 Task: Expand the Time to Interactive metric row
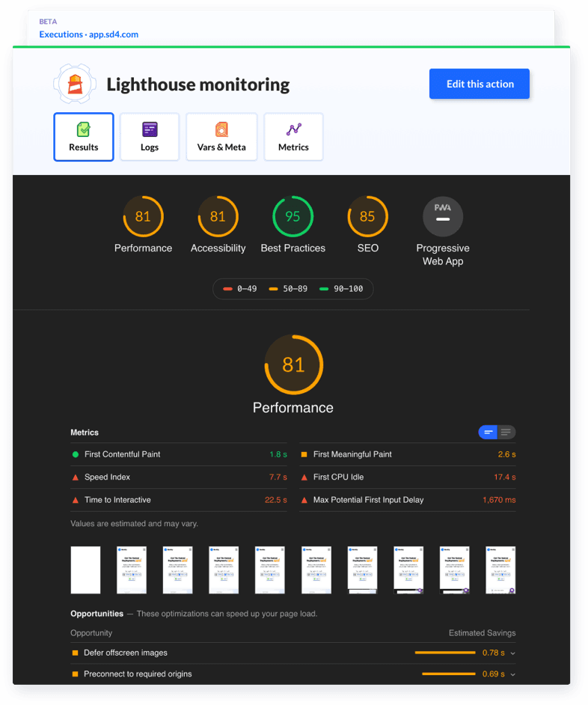pos(179,500)
